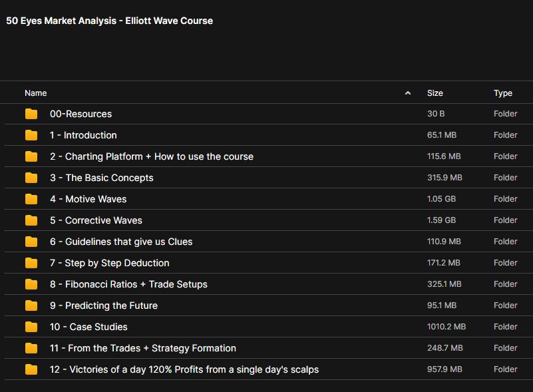This screenshot has width=533, height=392.
Task: Sort files by clicking the Size column header
Action: [435, 93]
